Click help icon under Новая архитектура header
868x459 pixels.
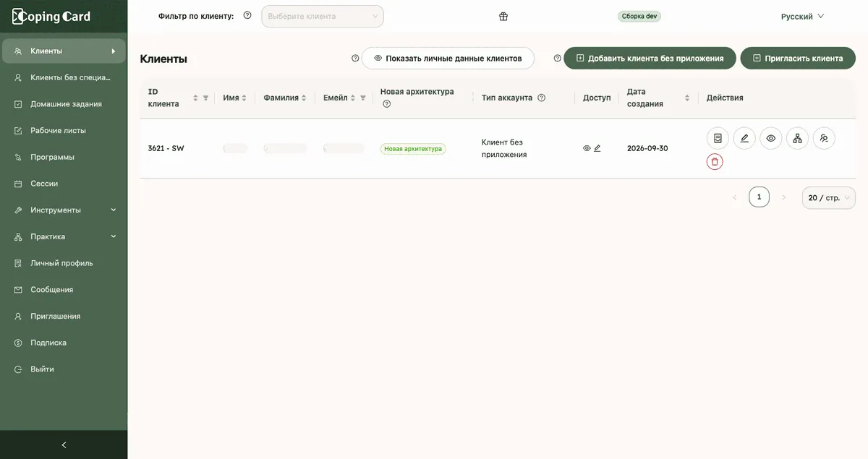386,104
